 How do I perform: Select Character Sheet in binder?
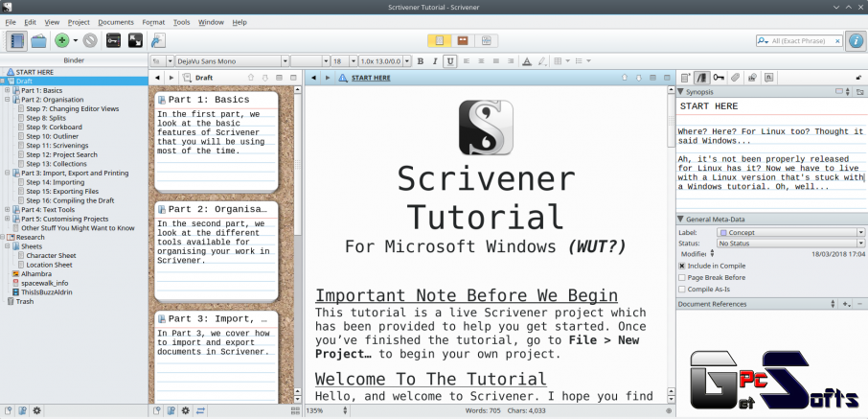[51, 255]
